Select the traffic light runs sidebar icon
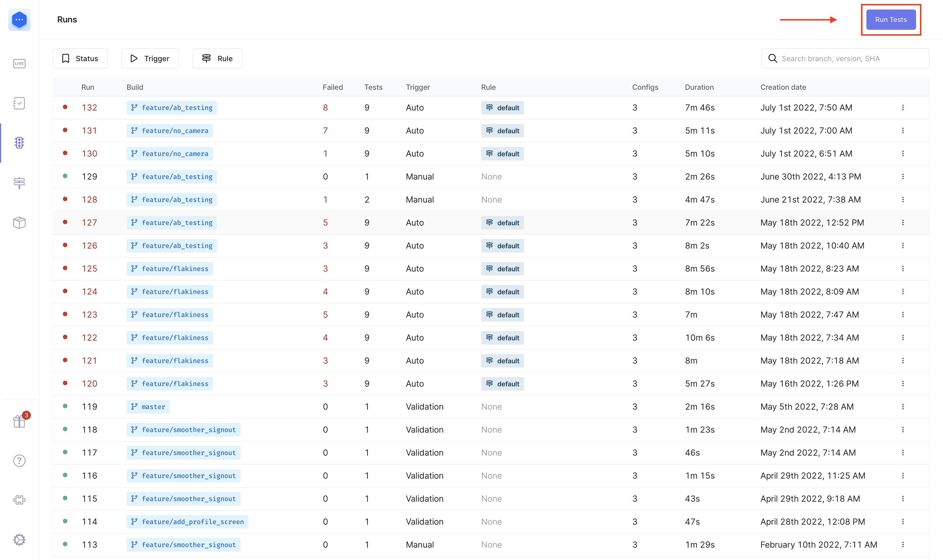Image resolution: width=943 pixels, height=560 pixels. pyautogui.click(x=19, y=143)
